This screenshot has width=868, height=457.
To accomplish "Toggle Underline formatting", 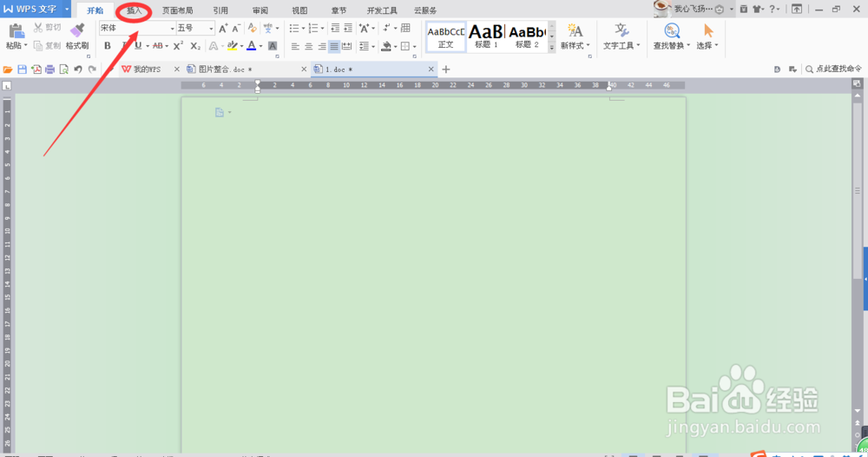I will pyautogui.click(x=138, y=46).
